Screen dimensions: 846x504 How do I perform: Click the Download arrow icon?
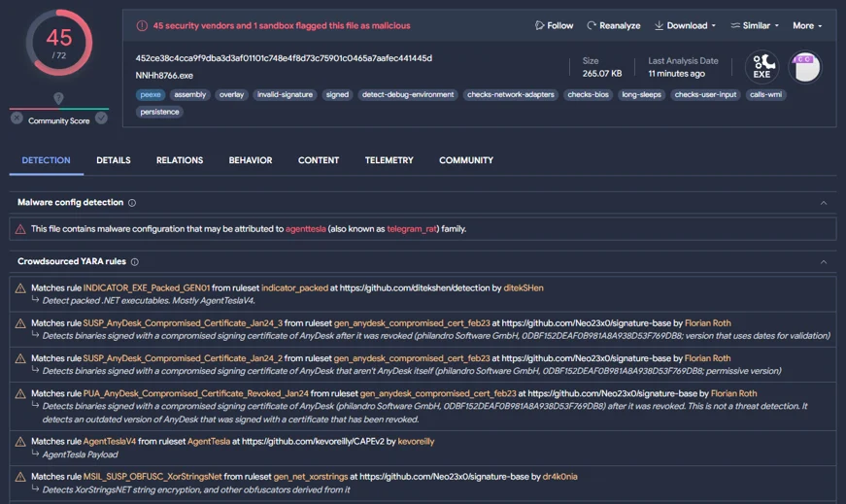[659, 25]
